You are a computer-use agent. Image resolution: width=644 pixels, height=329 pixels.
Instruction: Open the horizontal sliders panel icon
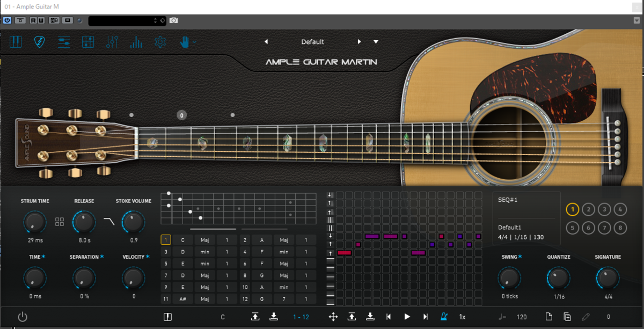64,42
